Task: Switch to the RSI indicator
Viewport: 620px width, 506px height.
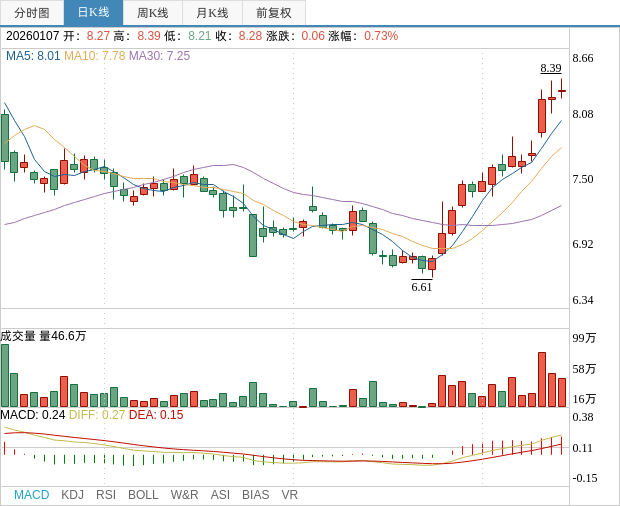Action: pos(106,494)
